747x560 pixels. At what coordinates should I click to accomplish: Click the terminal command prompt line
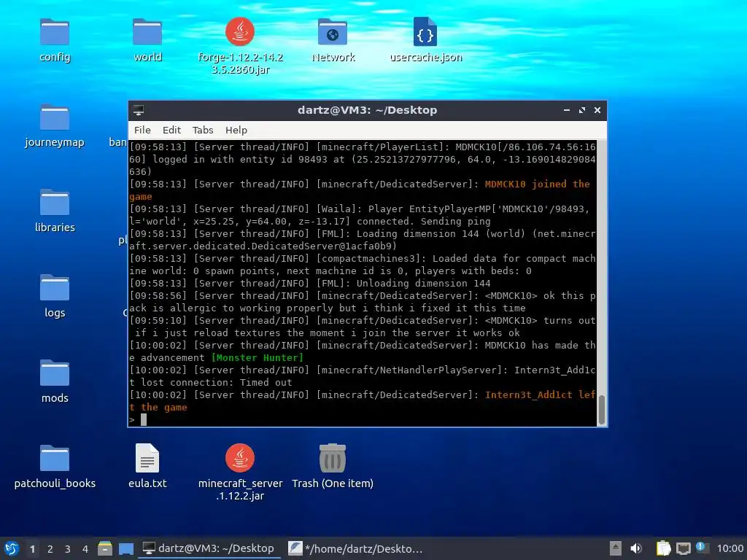(362, 419)
